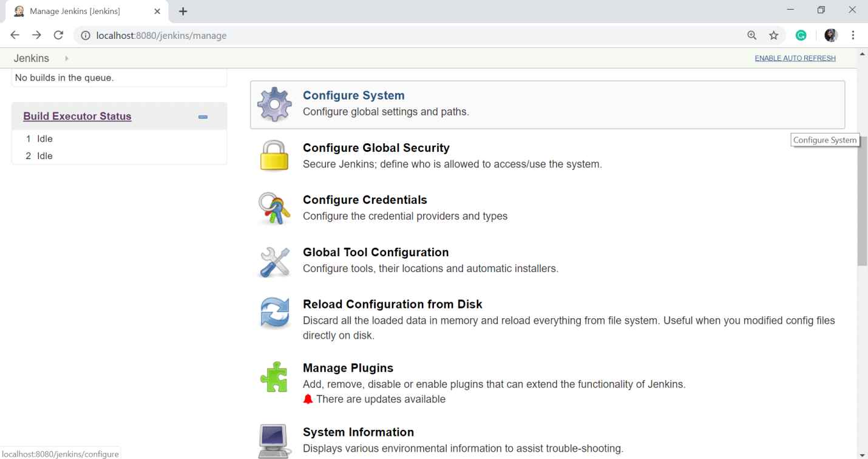
Task: Reload the page with the refresh button
Action: pos(58,35)
